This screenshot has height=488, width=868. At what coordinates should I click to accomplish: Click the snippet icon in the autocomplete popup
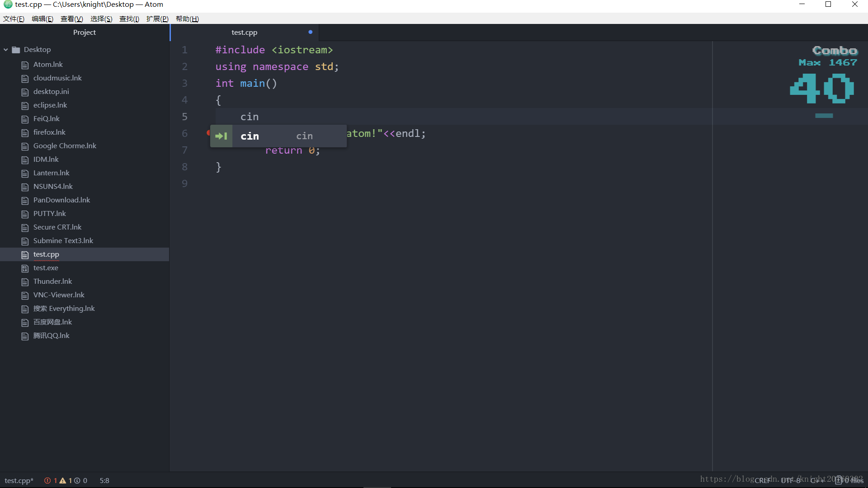point(221,136)
